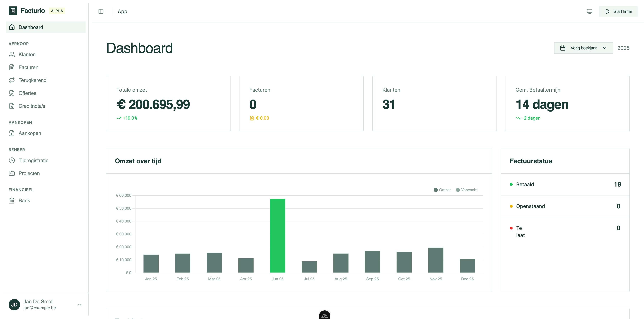
Task: Navigate to Offertes
Action: point(45,93)
